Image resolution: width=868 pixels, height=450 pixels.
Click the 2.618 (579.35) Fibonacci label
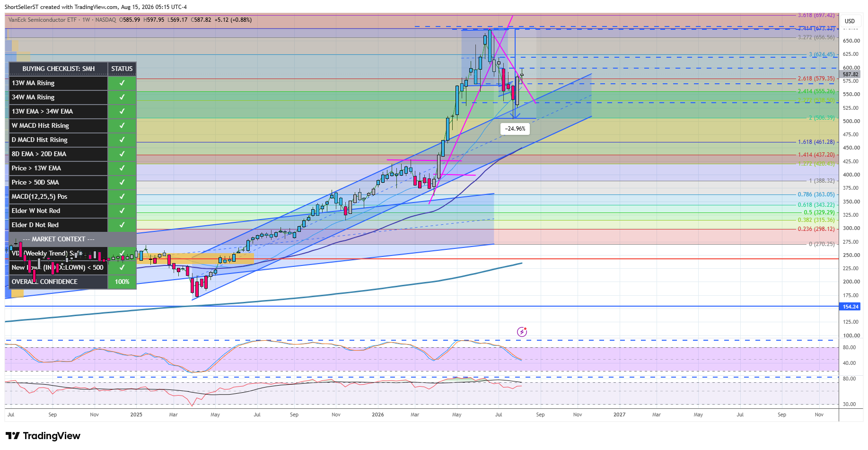816,79
